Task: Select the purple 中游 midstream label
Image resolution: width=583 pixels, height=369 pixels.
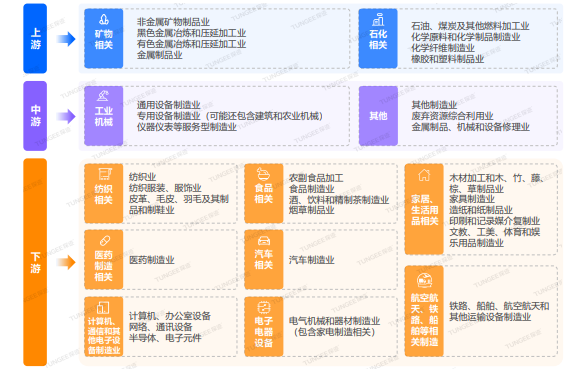Action: [x=35, y=116]
